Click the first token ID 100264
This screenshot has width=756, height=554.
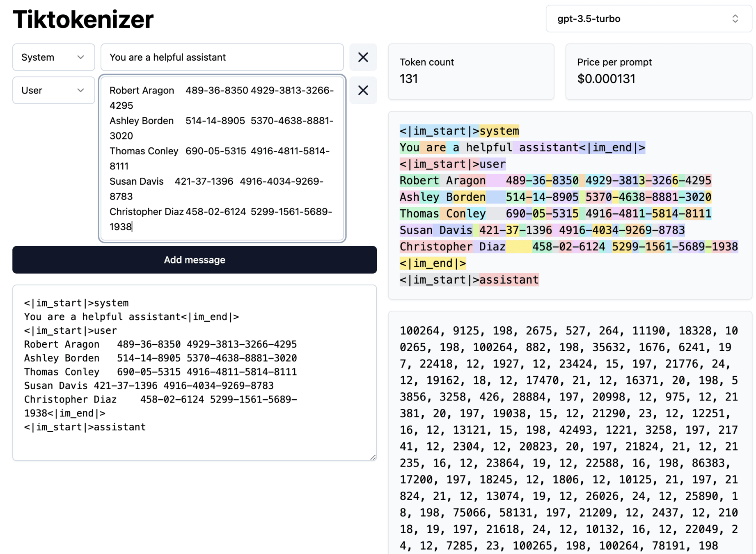click(423, 331)
